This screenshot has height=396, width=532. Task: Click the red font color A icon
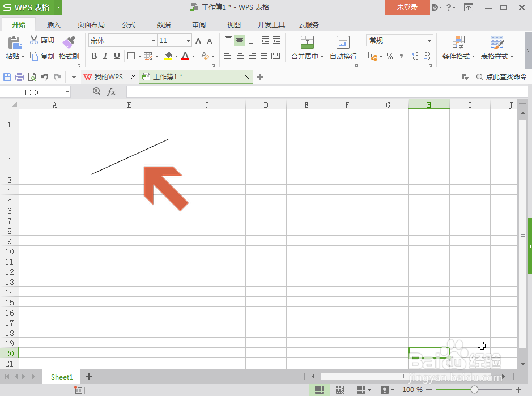point(185,56)
